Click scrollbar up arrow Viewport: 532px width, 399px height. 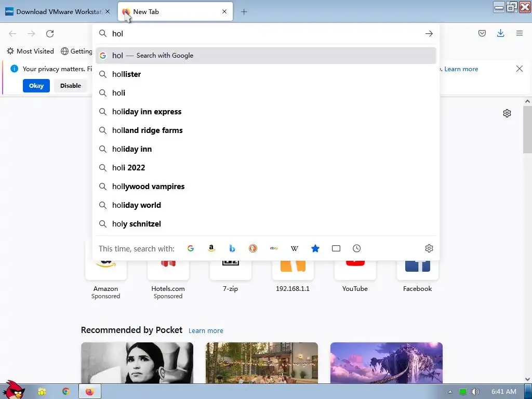(527, 101)
